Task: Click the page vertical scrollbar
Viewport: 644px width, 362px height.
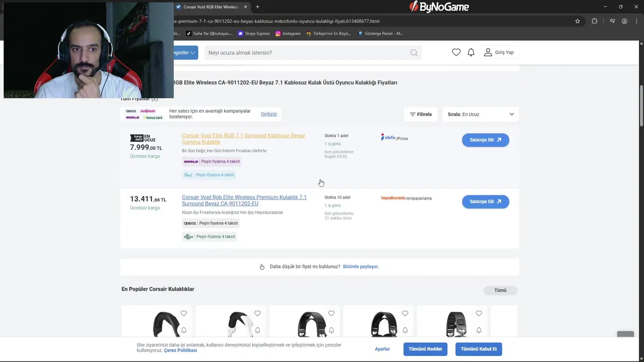Action: point(641,106)
